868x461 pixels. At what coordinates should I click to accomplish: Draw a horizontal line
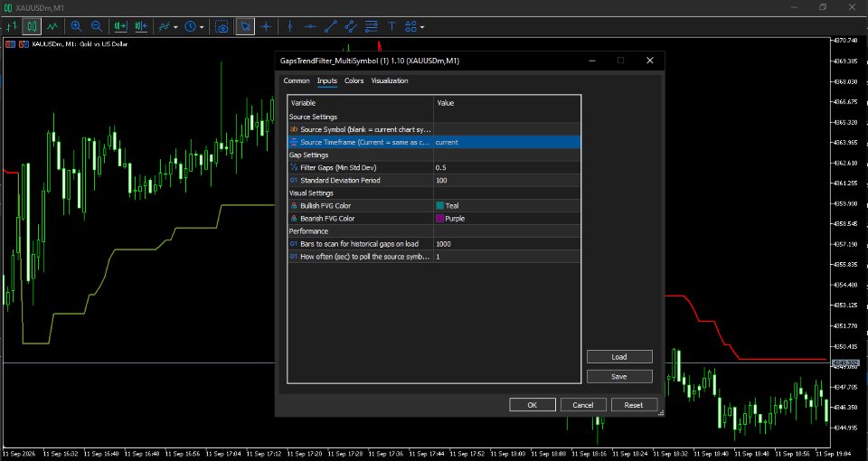(x=310, y=26)
